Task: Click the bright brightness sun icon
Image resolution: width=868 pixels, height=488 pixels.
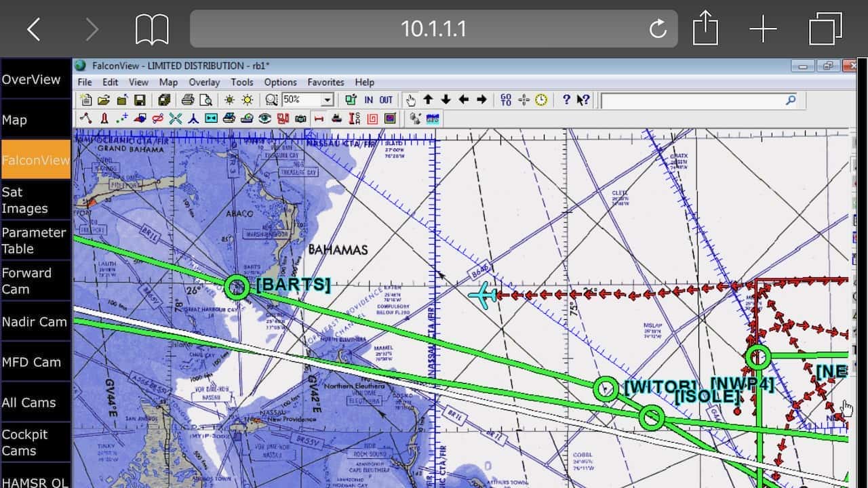Action: coord(248,100)
